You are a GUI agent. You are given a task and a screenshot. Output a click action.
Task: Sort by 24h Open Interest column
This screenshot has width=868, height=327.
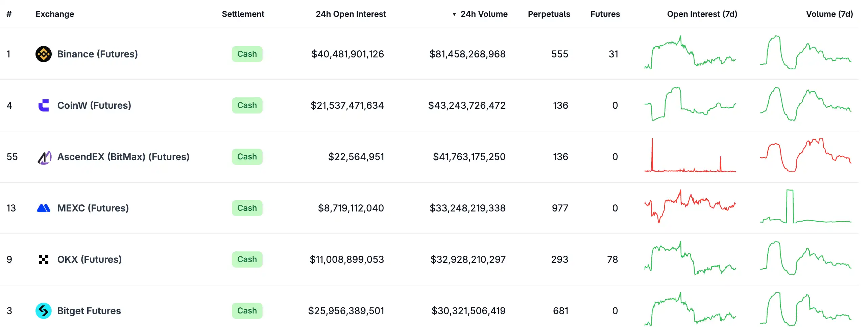[x=351, y=14]
